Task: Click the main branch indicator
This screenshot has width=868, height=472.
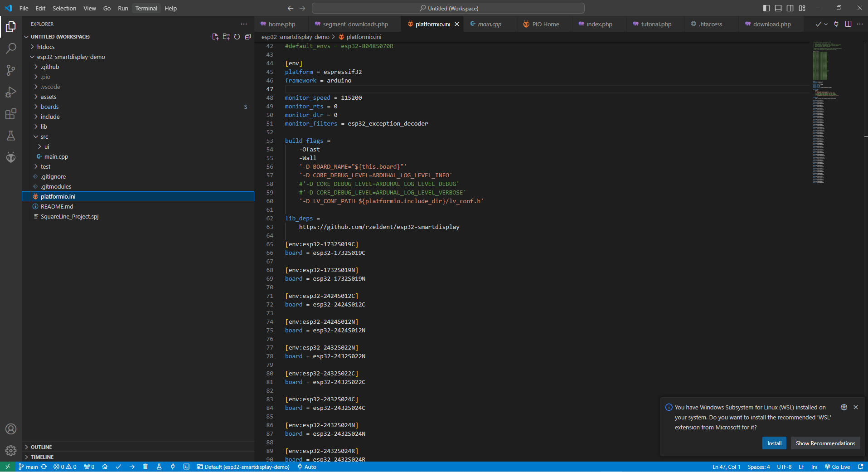Action: click(x=28, y=467)
